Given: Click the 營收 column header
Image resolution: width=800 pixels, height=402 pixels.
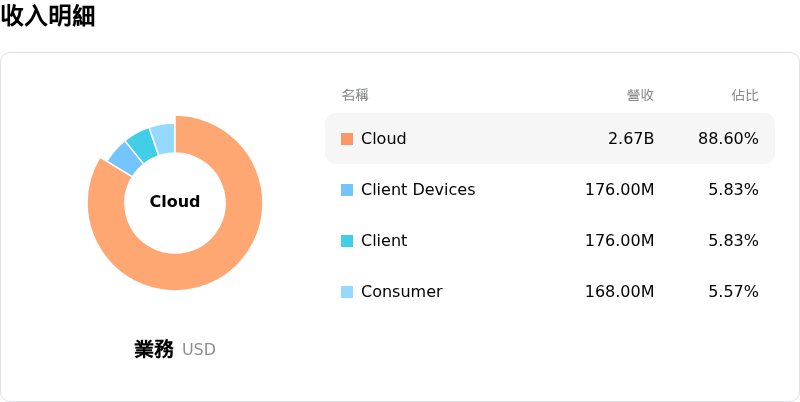Looking at the screenshot, I should tap(640, 95).
